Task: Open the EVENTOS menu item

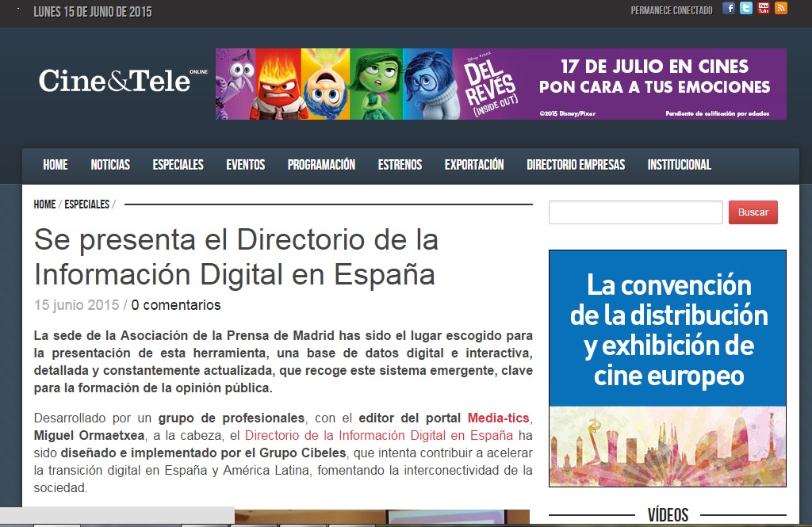Action: [246, 165]
